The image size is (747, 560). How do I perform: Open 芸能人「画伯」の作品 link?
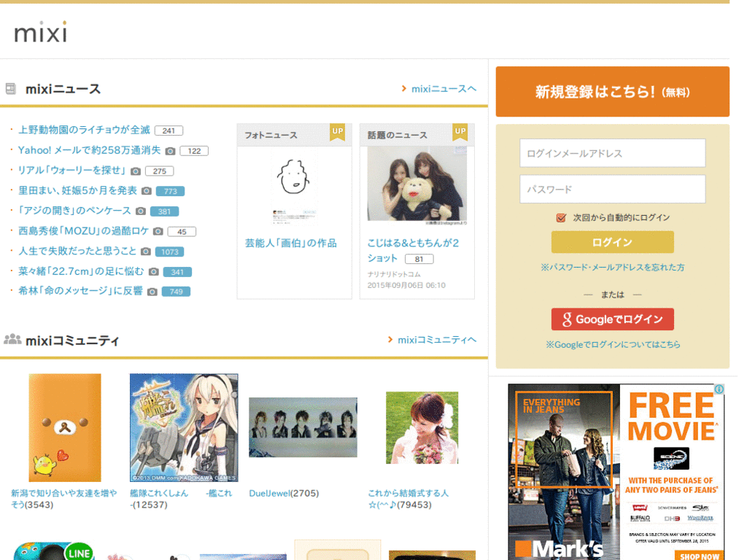[x=291, y=244]
